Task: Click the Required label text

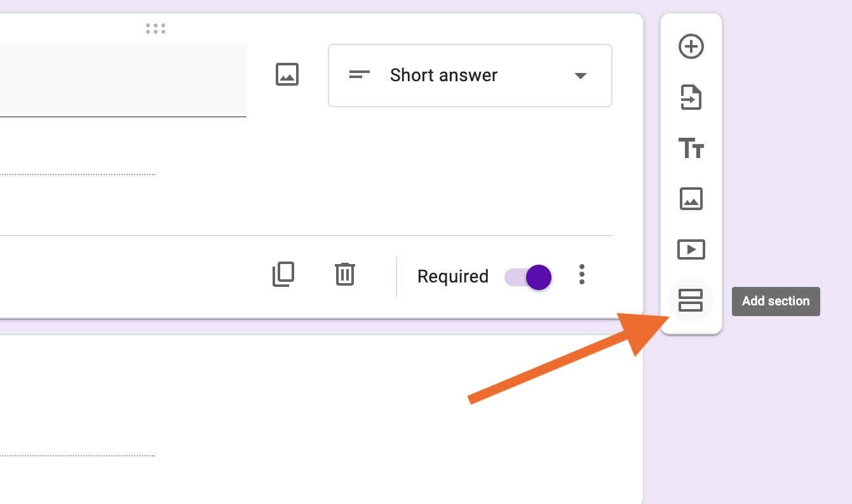Action: point(453,277)
